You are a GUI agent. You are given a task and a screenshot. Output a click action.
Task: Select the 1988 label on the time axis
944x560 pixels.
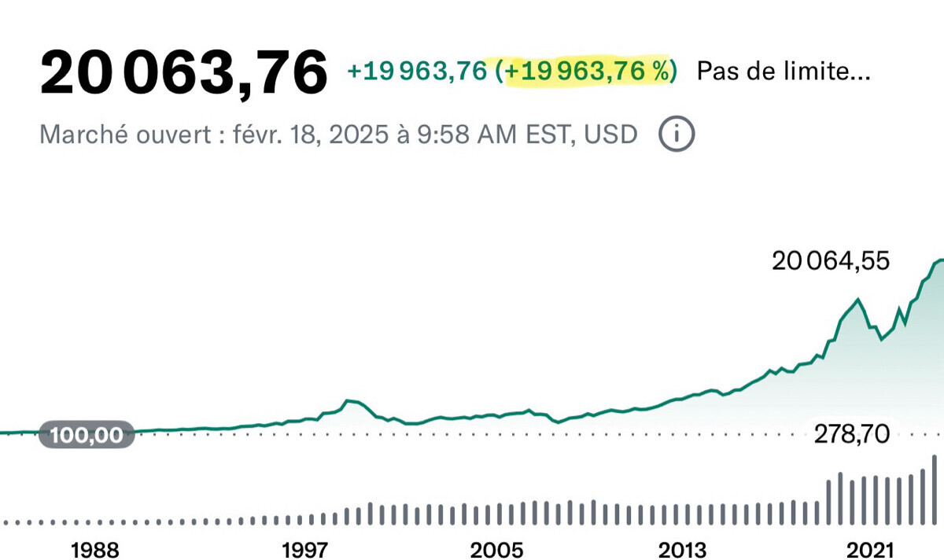pyautogui.click(x=94, y=549)
